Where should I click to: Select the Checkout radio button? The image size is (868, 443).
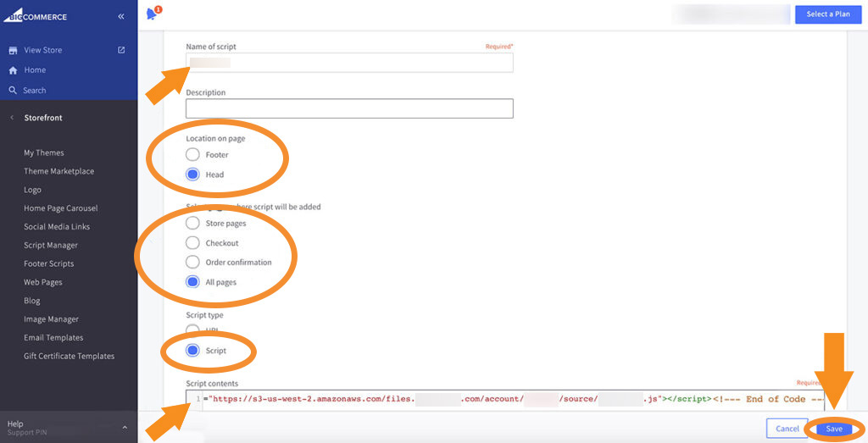tap(192, 243)
